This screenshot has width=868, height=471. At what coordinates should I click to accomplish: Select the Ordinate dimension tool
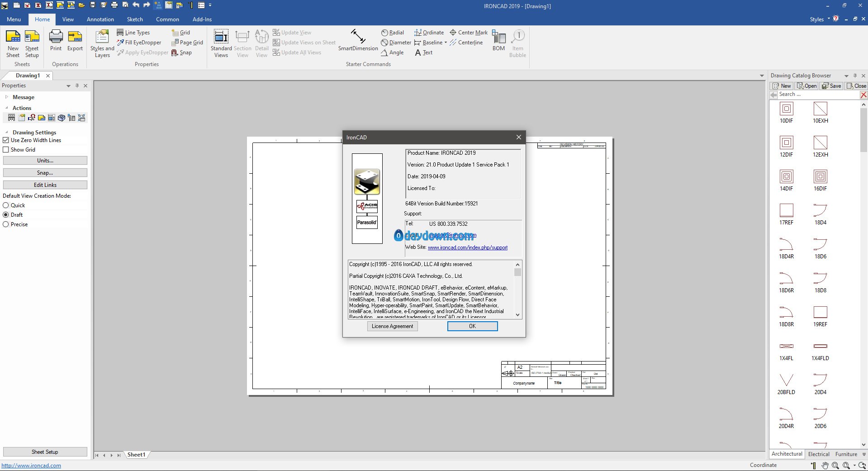429,33
